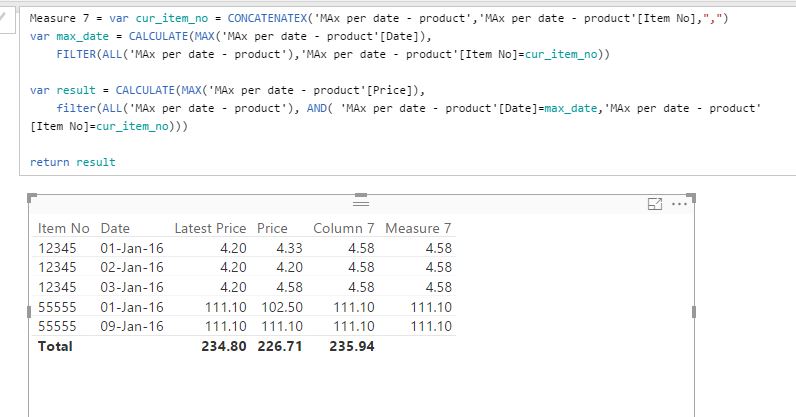Click the Latest Price total 234.80

coord(224,346)
